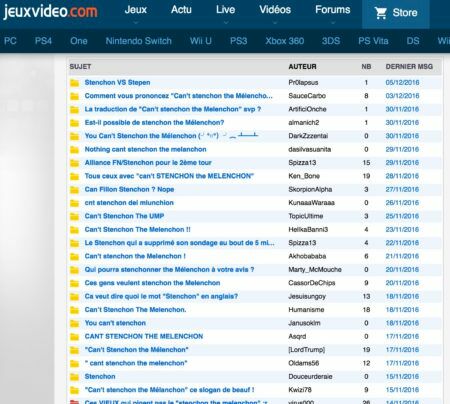This screenshot has width=450, height=404.
Task: Click folder icon beside 'Ces gens veulent stenchon'
Action: [x=74, y=283]
